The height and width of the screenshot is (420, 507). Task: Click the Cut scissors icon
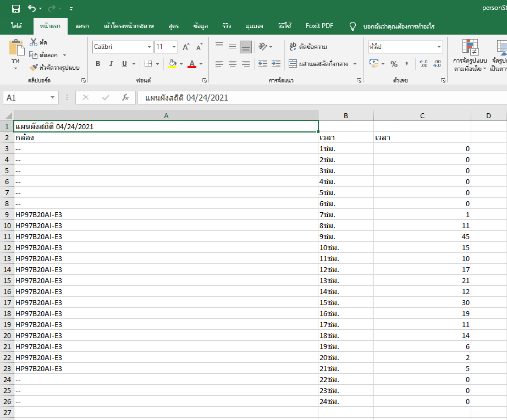34,42
